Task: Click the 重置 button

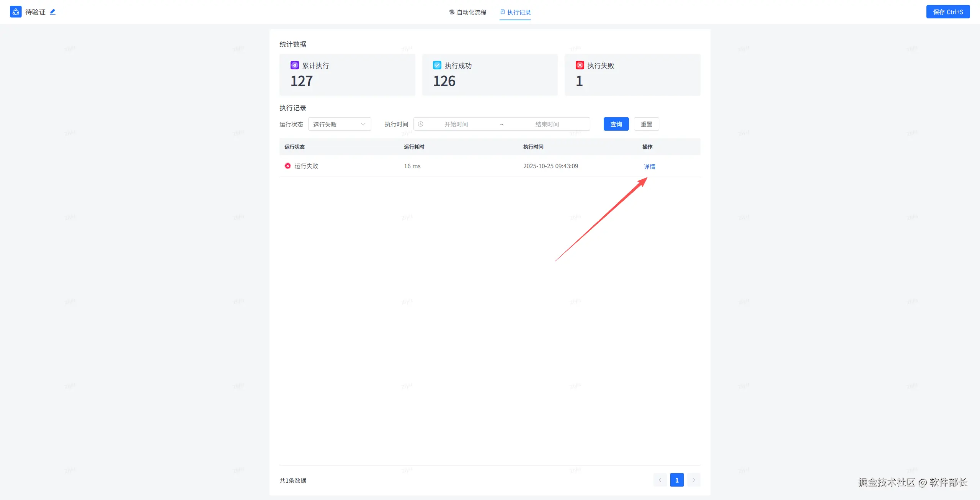Action: click(x=646, y=124)
